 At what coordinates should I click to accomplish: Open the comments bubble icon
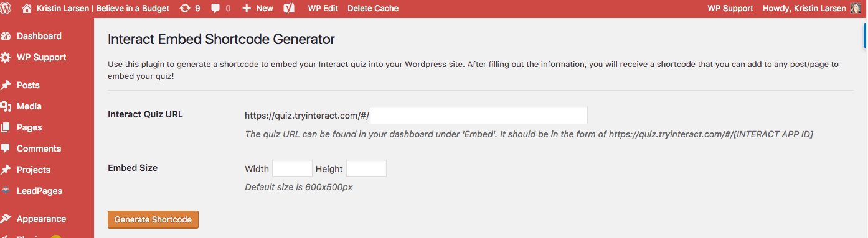point(215,8)
